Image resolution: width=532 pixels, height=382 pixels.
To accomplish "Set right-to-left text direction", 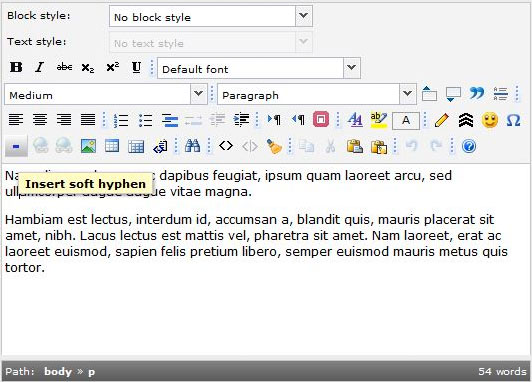I will (x=298, y=120).
